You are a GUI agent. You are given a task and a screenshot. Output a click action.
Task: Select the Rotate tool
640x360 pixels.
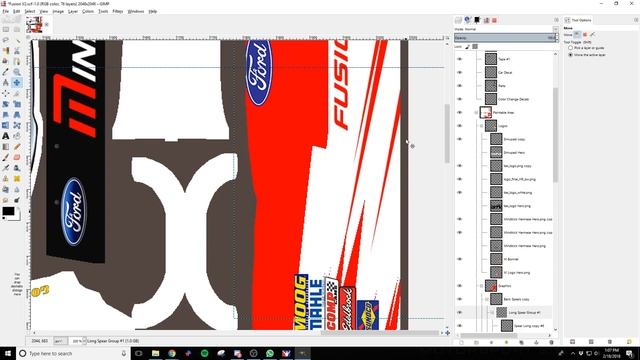[x=6, y=104]
